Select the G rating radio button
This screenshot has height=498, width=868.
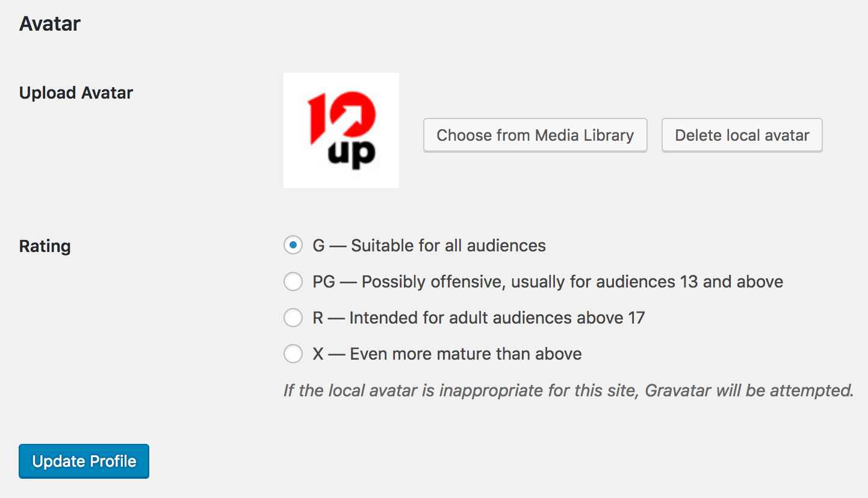(x=293, y=245)
